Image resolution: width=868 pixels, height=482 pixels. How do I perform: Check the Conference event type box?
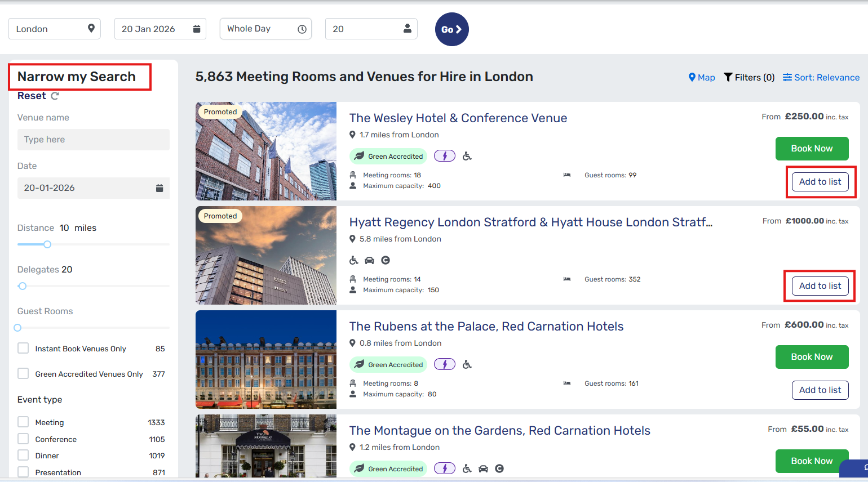23,439
